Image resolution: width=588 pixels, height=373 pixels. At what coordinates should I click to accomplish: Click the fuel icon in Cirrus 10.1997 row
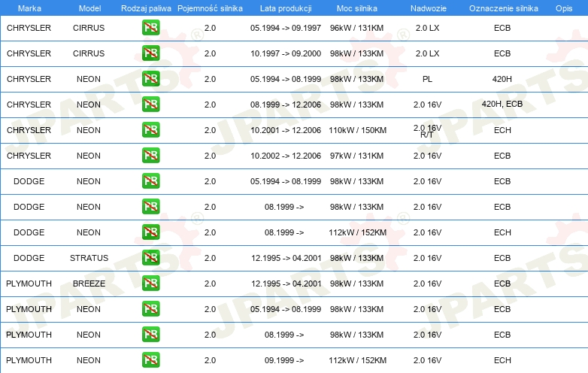pos(150,53)
